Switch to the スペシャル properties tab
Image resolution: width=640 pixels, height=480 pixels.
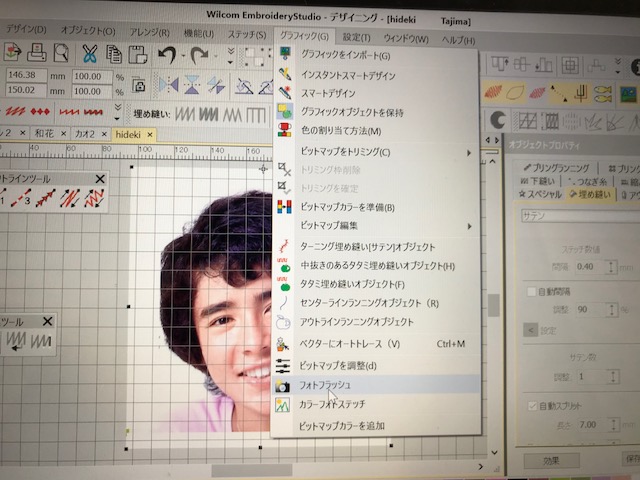pos(540,195)
